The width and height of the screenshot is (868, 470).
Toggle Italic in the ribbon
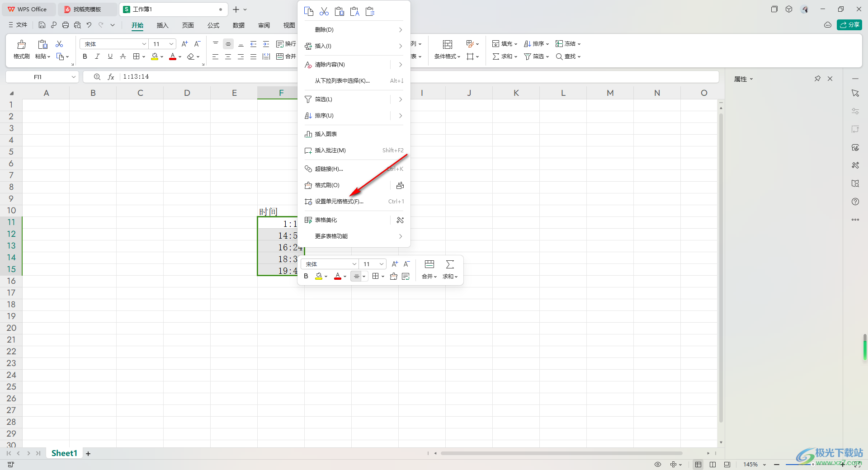coord(97,56)
